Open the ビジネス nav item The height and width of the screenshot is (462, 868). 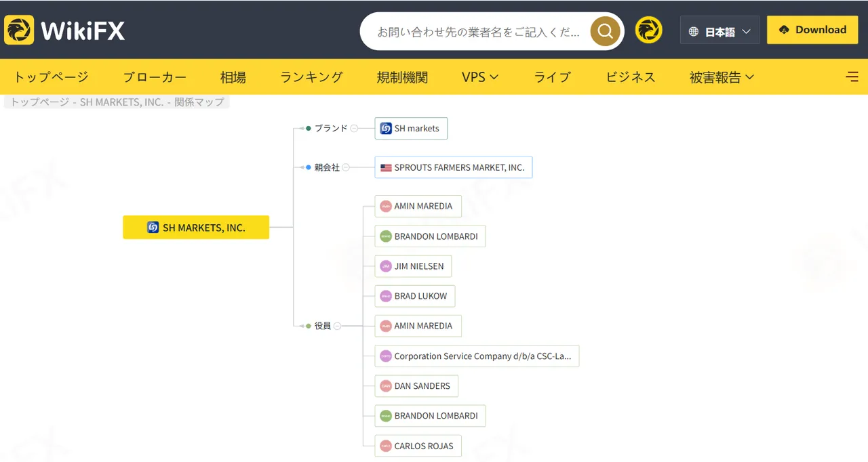[631, 77]
